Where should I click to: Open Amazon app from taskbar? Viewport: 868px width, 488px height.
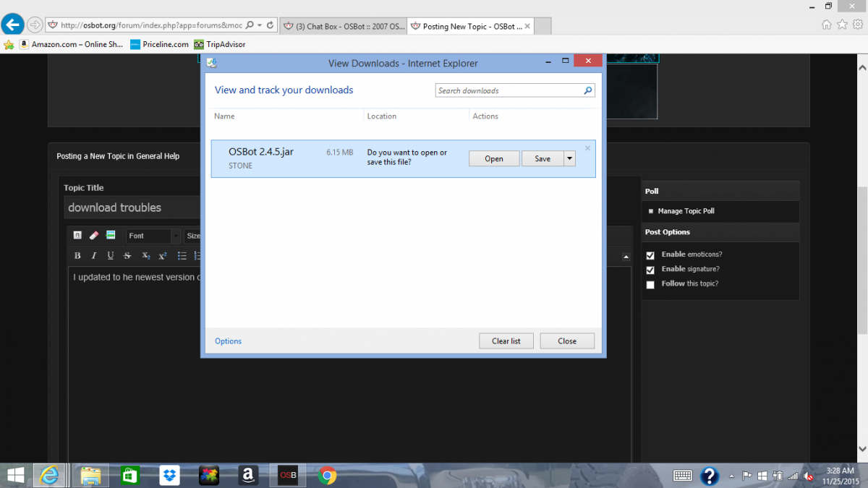[248, 476]
